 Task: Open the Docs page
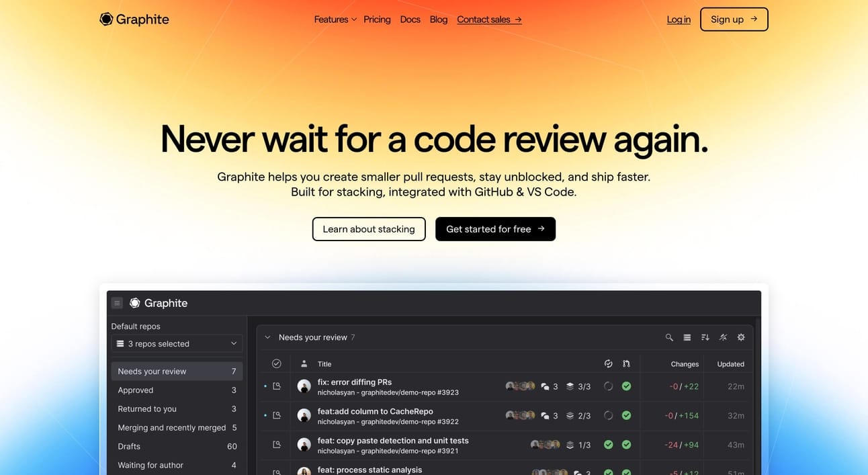pos(410,19)
